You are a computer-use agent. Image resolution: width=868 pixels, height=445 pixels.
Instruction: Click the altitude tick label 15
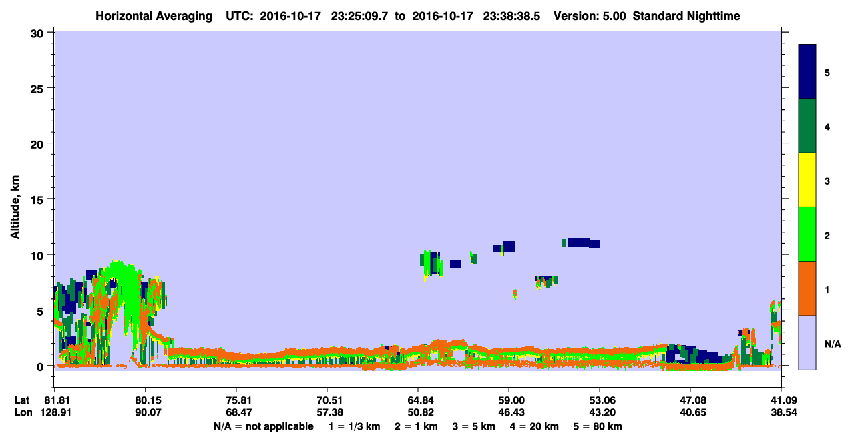pyautogui.click(x=39, y=199)
